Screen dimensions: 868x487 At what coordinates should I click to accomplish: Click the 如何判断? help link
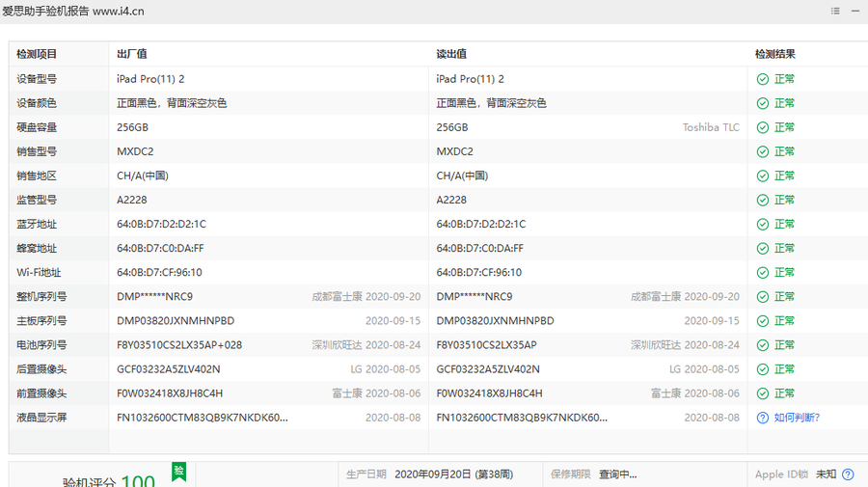797,418
